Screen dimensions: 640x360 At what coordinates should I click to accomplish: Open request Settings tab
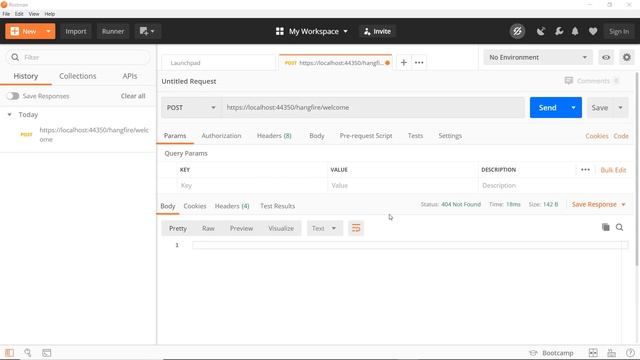[450, 136]
